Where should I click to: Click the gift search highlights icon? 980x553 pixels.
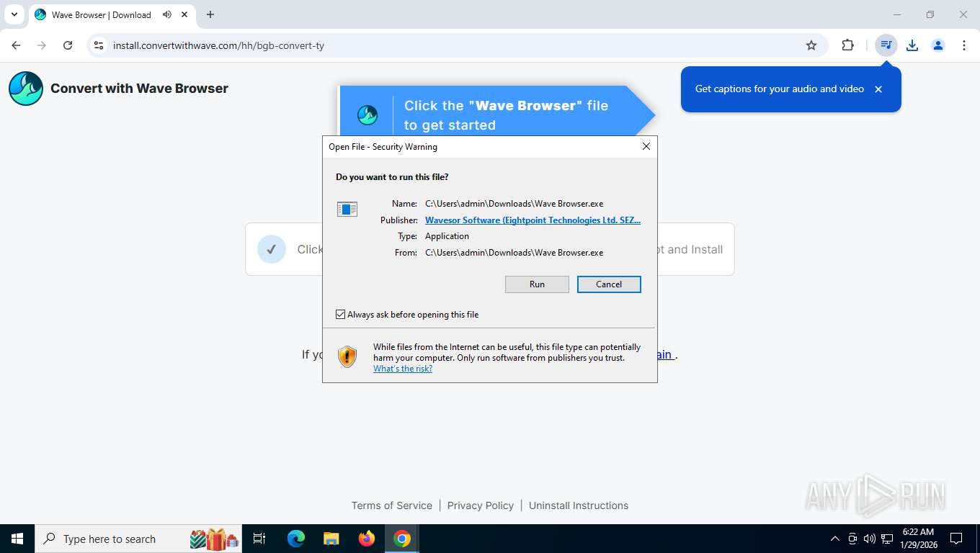[x=215, y=539]
